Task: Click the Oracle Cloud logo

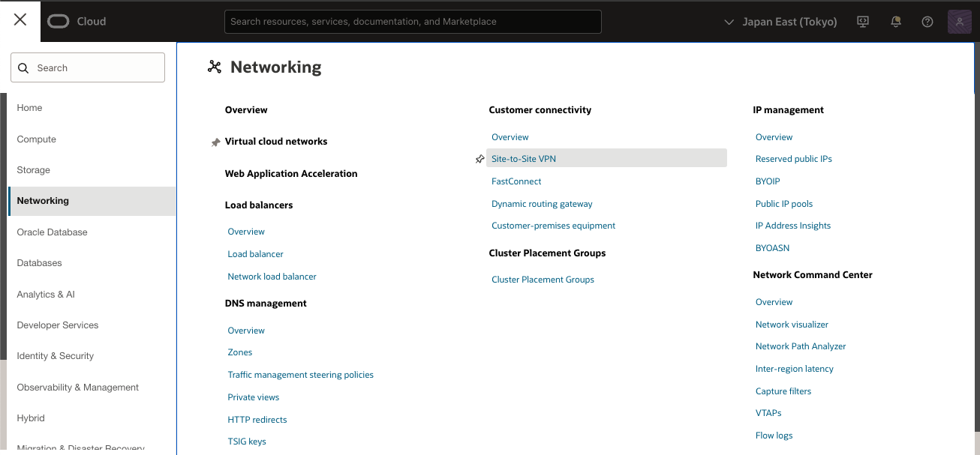Action: pos(77,22)
